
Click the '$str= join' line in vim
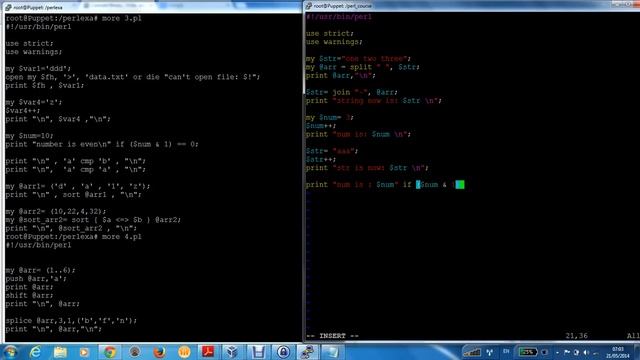click(x=352, y=92)
